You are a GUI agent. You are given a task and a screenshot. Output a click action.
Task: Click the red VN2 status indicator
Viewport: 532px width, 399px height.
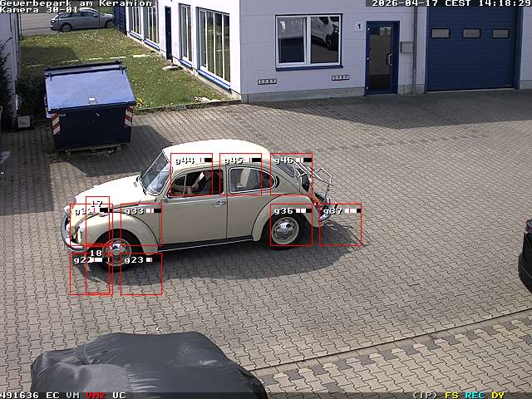(x=96, y=395)
